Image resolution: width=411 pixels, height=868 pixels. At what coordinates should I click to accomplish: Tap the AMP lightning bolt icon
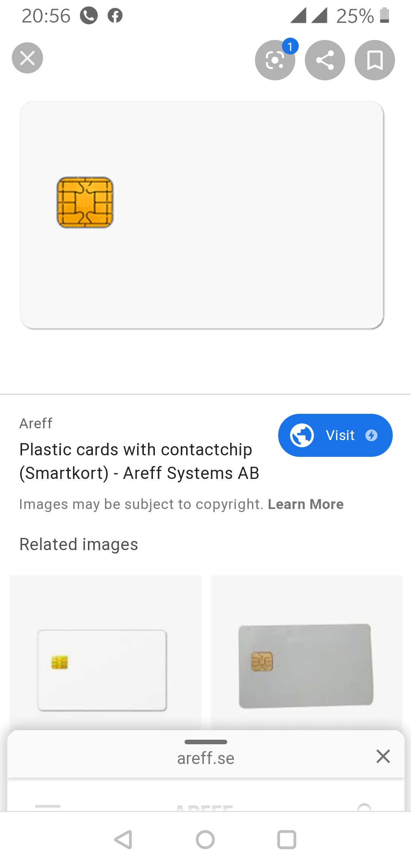(371, 435)
